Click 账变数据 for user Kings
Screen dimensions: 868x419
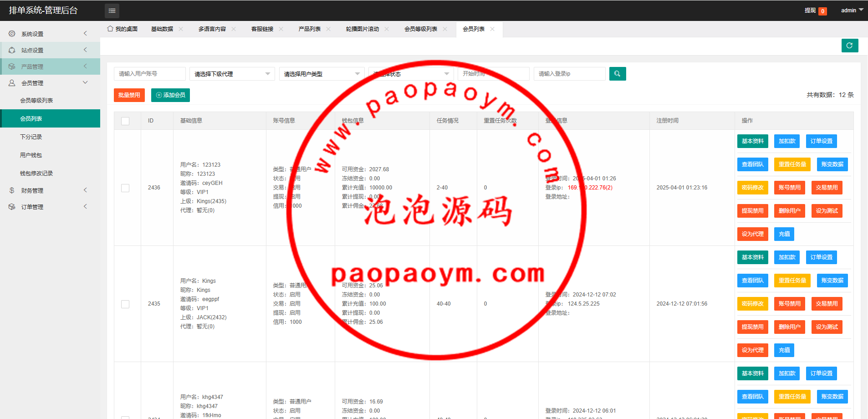pos(832,281)
